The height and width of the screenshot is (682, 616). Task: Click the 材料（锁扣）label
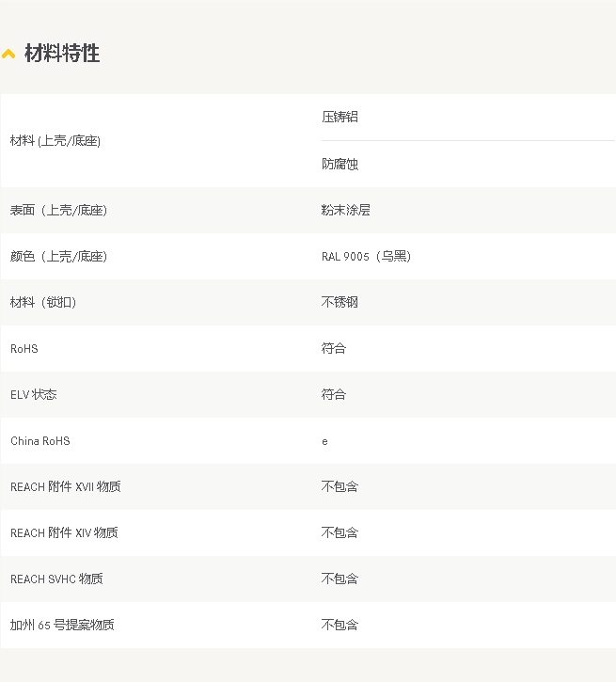43,302
